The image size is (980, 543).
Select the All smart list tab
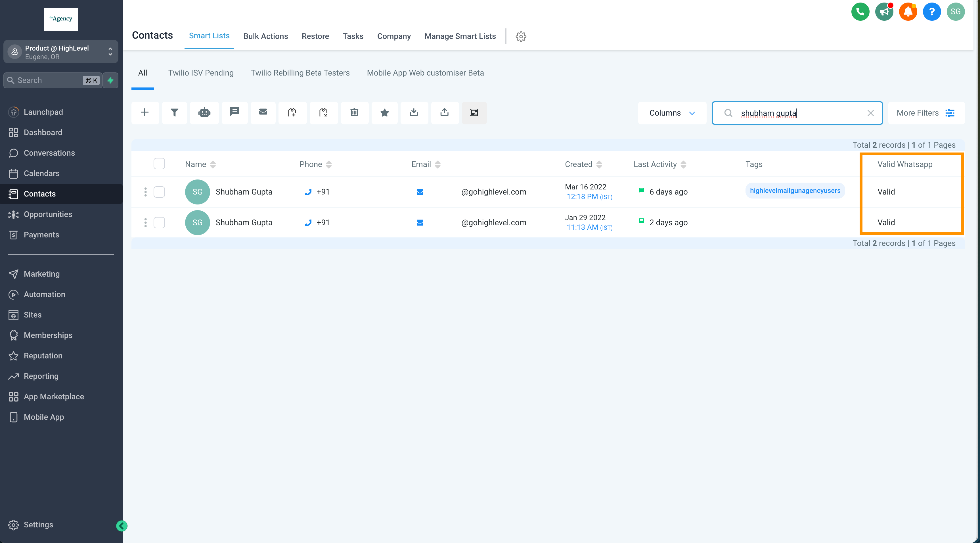143,73
